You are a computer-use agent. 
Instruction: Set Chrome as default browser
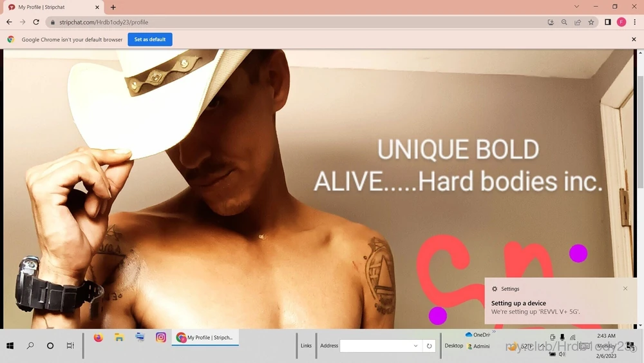pyautogui.click(x=150, y=39)
